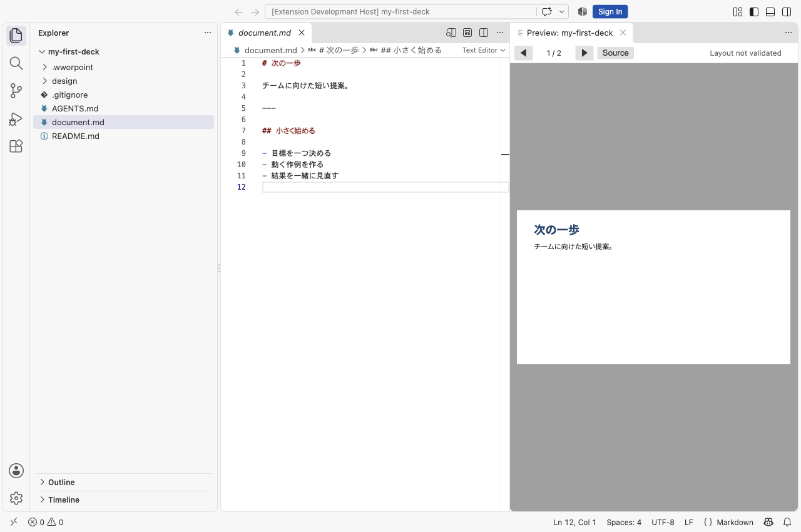
Task: Go back with the left arrow
Action: tap(238, 12)
